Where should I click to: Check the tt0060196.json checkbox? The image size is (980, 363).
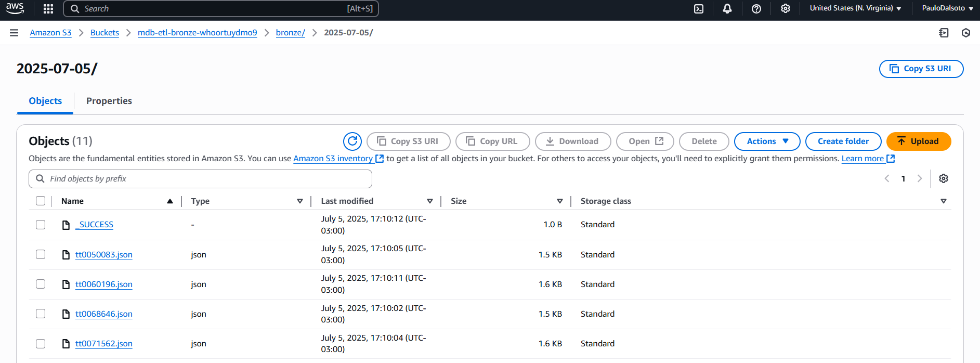(41, 284)
